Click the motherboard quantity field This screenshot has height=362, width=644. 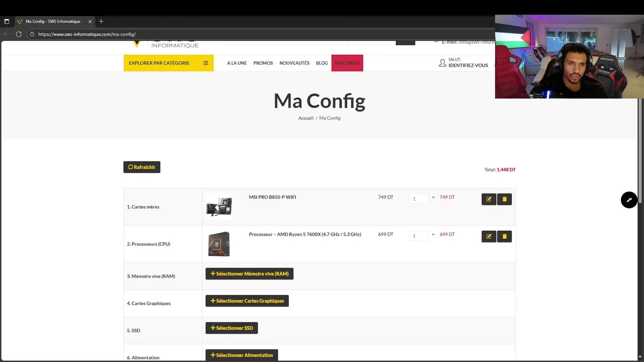[419, 199]
